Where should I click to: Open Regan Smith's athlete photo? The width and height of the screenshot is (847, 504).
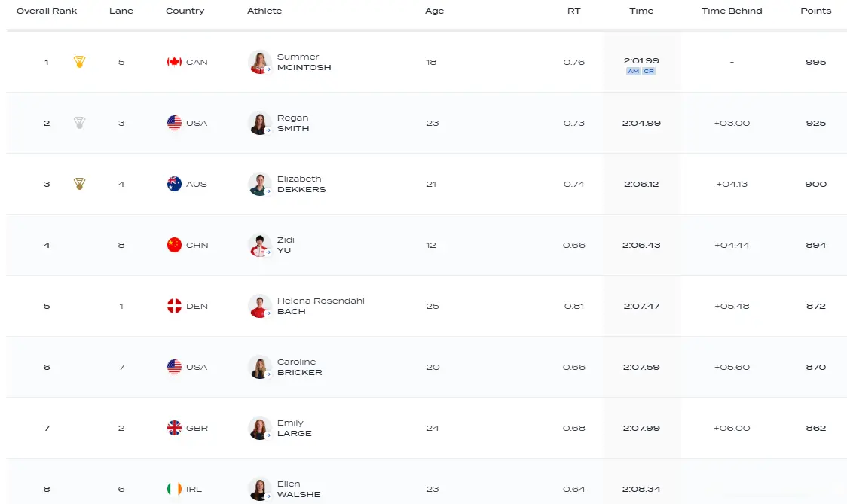click(259, 123)
